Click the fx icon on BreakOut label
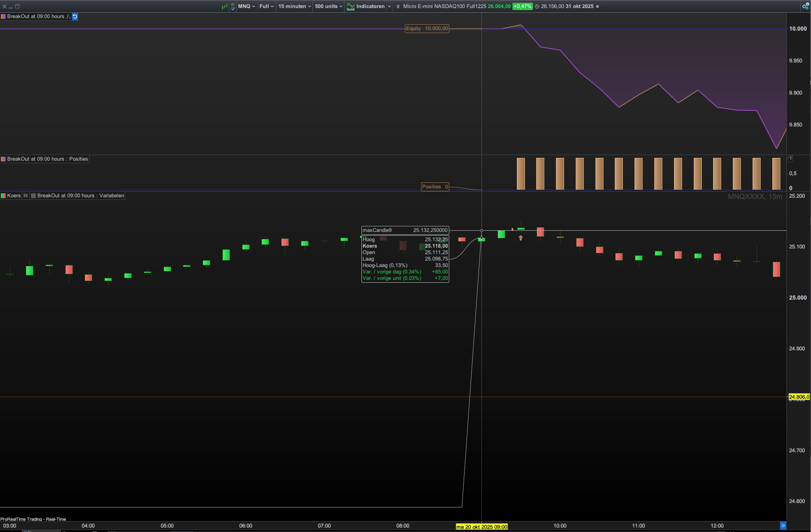811x532 pixels. [x=68, y=17]
